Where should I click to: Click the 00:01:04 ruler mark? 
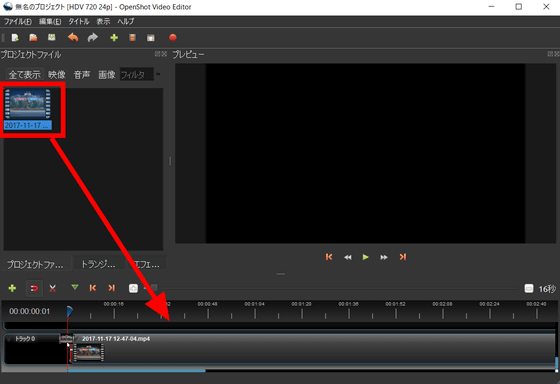click(255, 304)
